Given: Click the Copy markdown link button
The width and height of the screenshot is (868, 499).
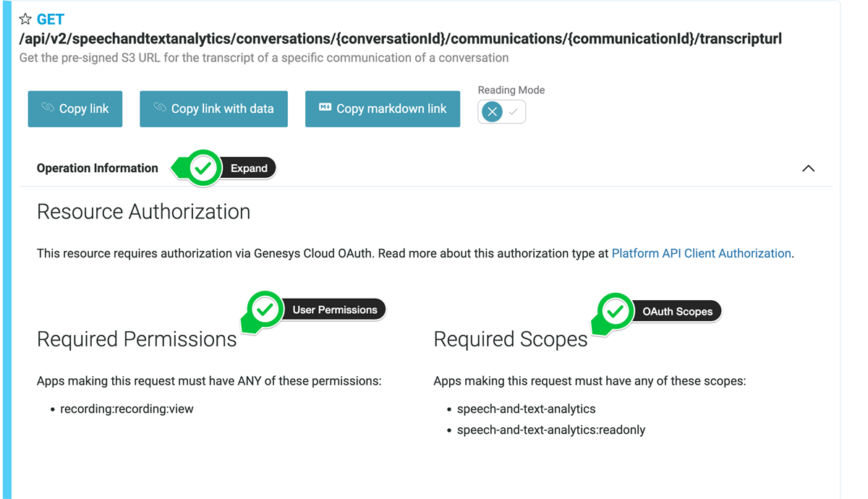Looking at the screenshot, I should (x=382, y=108).
